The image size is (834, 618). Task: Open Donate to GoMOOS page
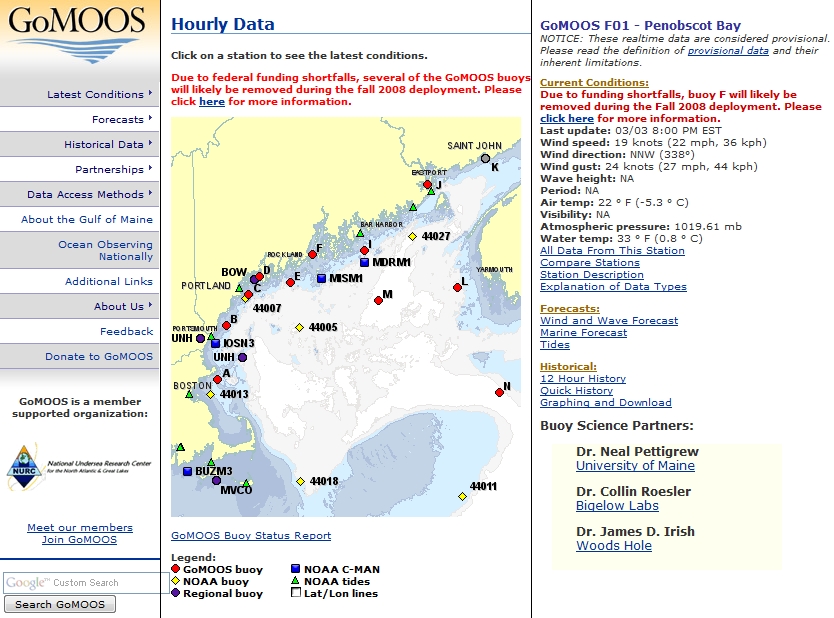[x=99, y=356]
